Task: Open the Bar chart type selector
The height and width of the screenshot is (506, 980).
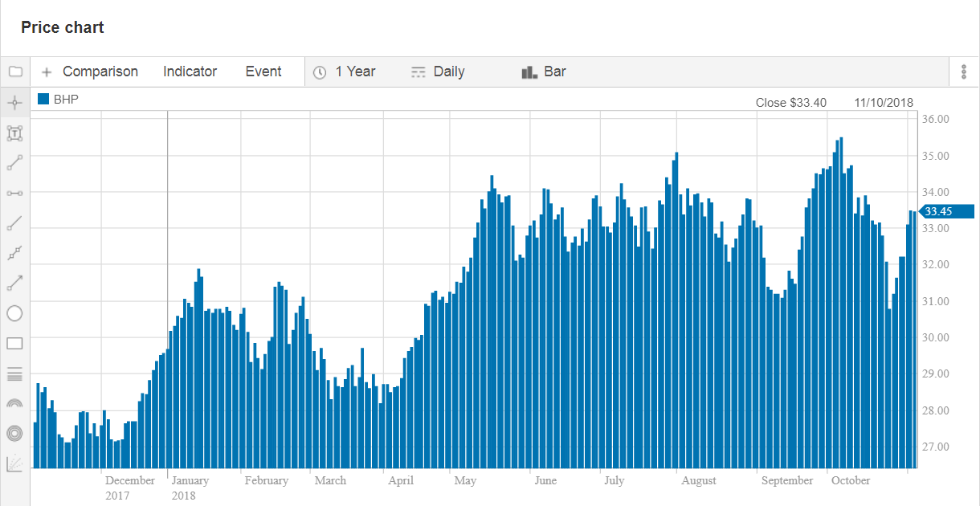Action: (x=544, y=71)
